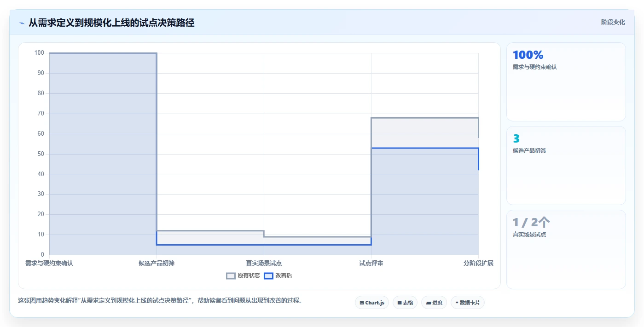Open the 1 / 2个 真实场景试点 card
This screenshot has height=327, width=644.
[566, 249]
